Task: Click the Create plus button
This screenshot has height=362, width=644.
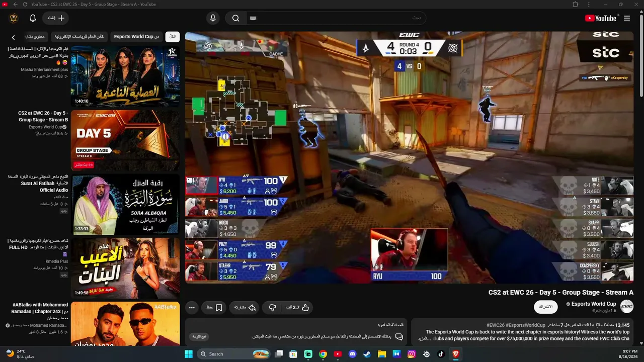Action: tap(56, 18)
